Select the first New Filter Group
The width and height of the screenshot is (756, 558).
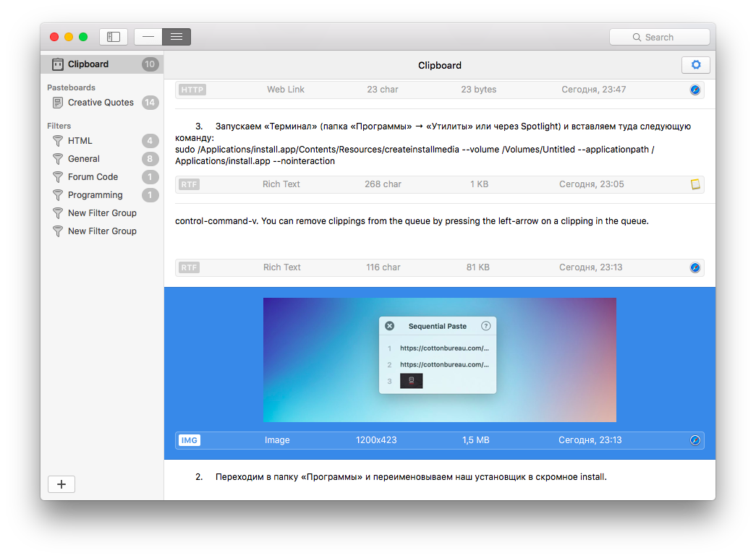[102, 213]
